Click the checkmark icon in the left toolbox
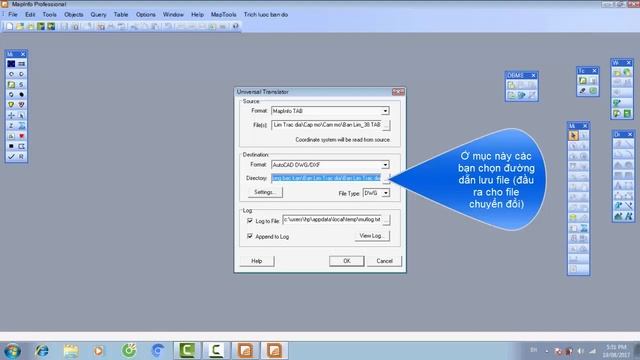640x360 pixels. [11, 156]
